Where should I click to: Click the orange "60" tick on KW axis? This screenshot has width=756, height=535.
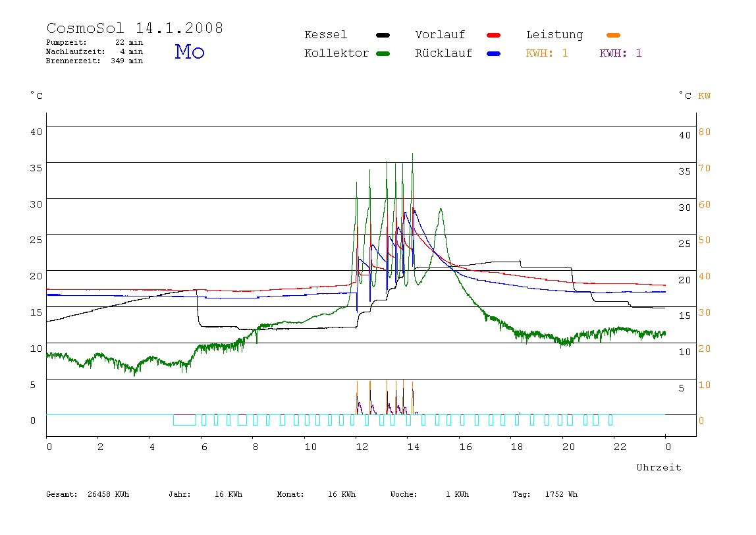pyautogui.click(x=705, y=204)
